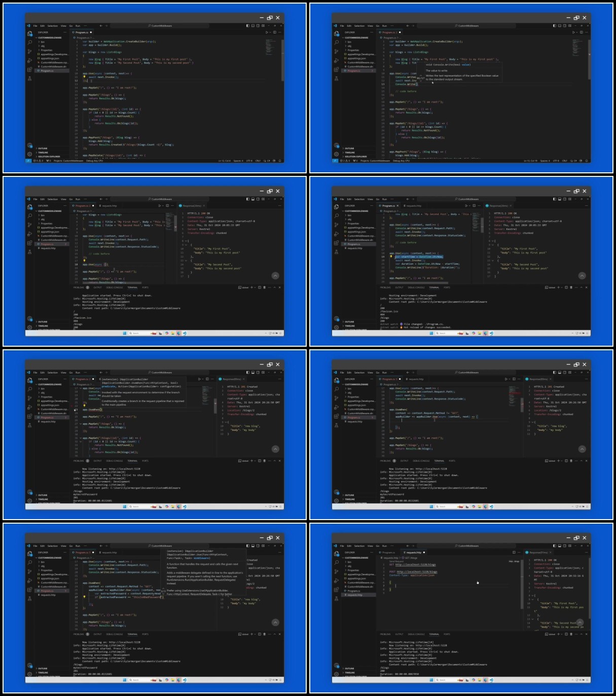Click code minimap in the top-left screenshot
Viewport: 616px width, 696px height.
coord(271,47)
